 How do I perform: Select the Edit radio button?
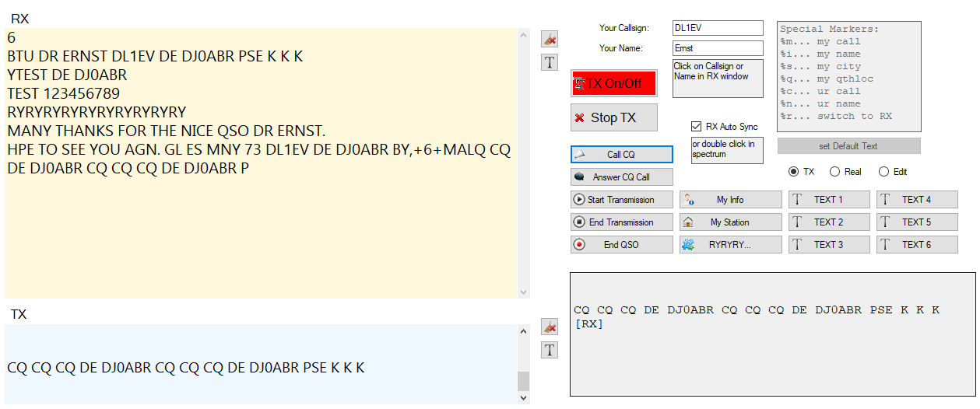[x=883, y=171]
